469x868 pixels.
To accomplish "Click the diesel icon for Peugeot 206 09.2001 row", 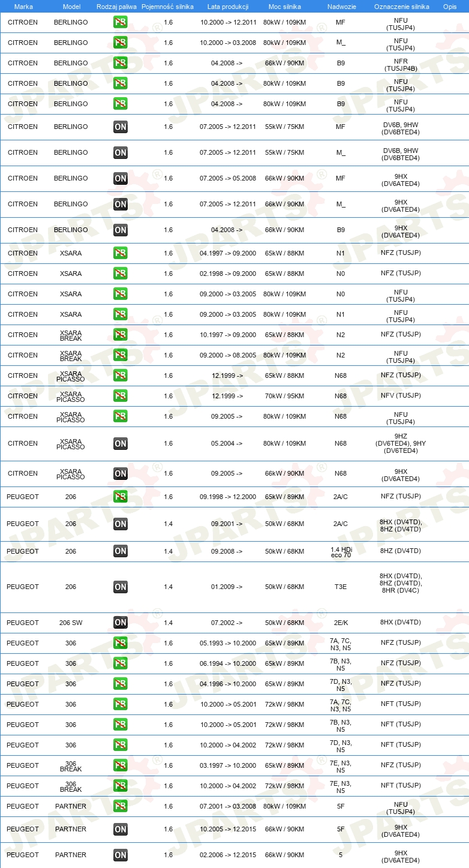I will (121, 524).
